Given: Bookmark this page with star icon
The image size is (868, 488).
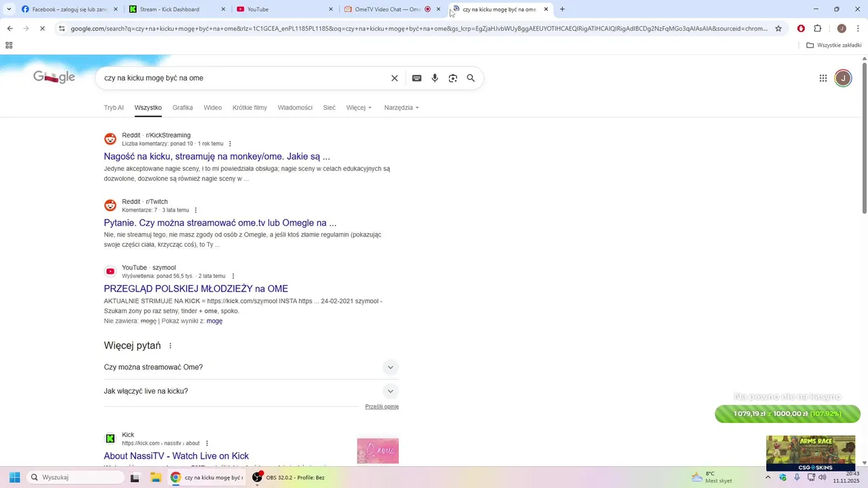Looking at the screenshot, I should coord(778,28).
